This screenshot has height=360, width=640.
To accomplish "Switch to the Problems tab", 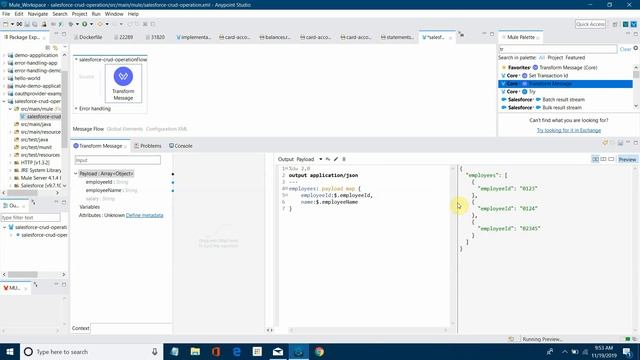I will coord(148,146).
